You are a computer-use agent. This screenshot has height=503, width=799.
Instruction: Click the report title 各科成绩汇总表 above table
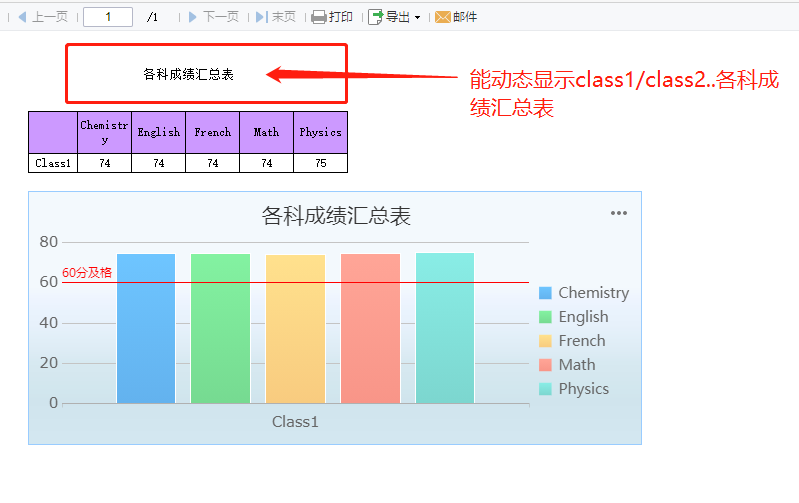(x=188, y=74)
